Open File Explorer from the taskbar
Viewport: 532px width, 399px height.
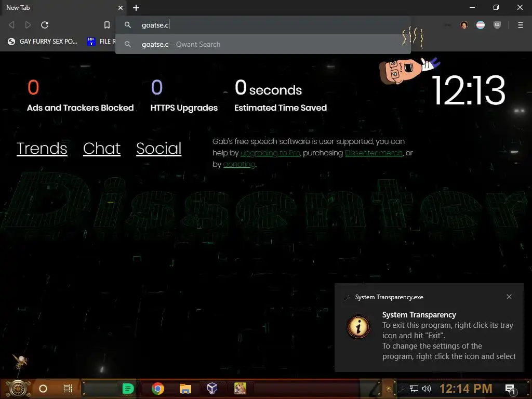pyautogui.click(x=185, y=389)
